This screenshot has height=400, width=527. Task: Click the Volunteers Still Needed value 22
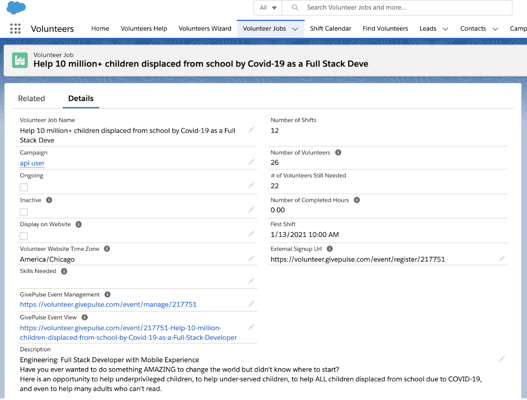pos(275,186)
